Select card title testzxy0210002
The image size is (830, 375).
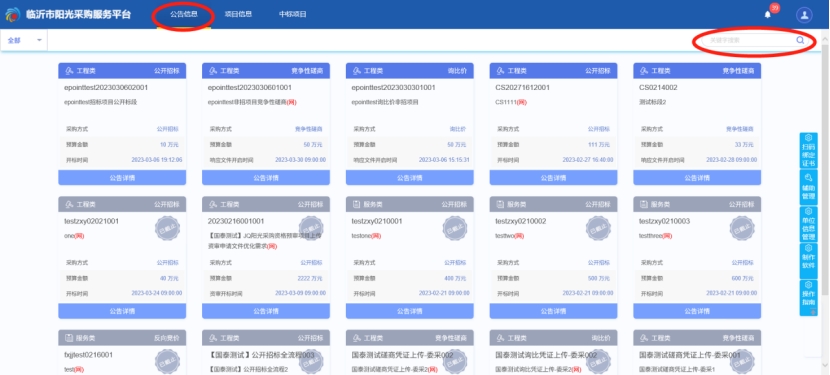[521, 221]
